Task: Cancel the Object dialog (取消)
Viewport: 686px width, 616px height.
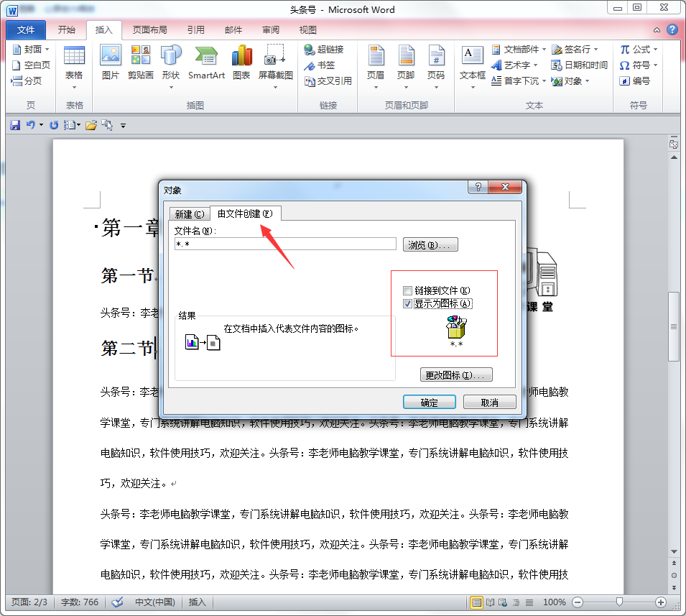Action: tap(490, 402)
